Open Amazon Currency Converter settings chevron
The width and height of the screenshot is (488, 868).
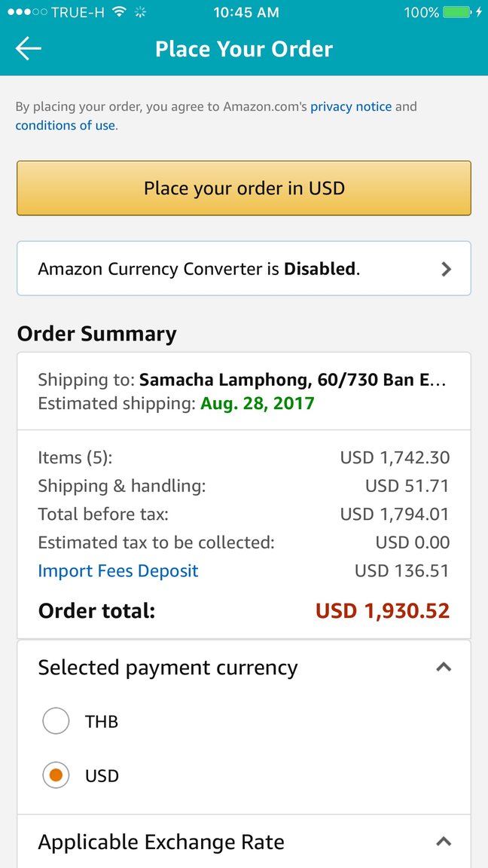(446, 269)
